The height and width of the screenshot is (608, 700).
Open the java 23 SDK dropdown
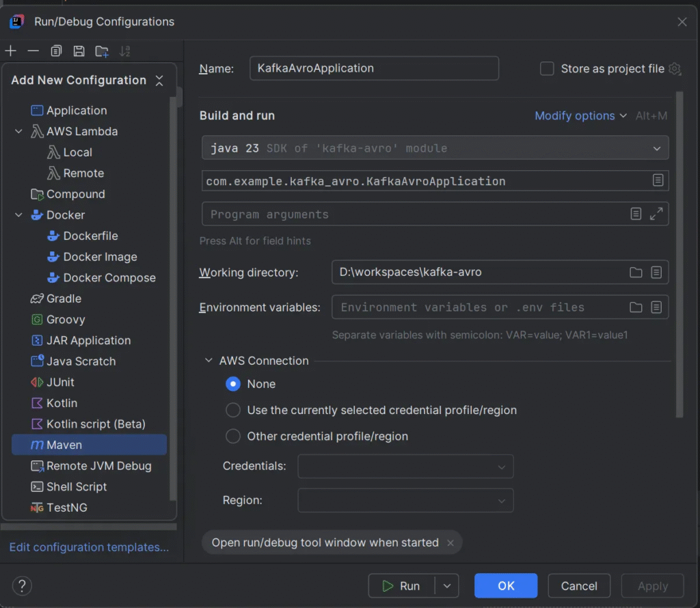tap(435, 148)
